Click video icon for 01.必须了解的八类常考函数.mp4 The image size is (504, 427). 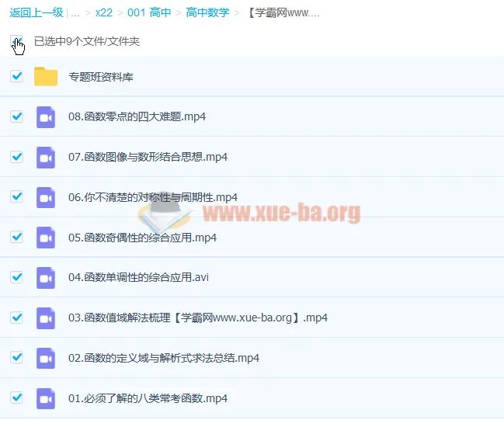coord(46,398)
